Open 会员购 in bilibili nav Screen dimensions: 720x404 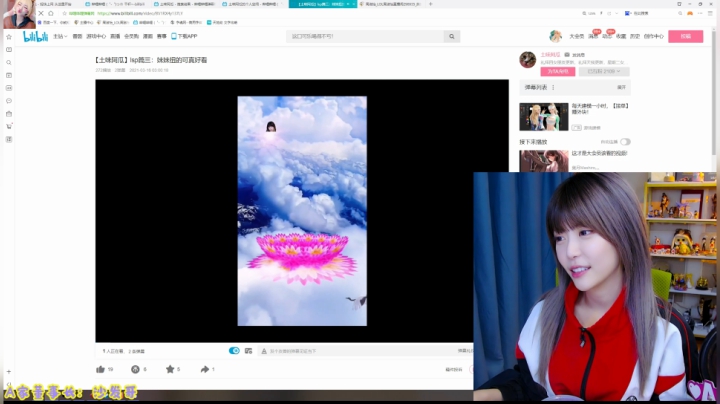(131, 36)
